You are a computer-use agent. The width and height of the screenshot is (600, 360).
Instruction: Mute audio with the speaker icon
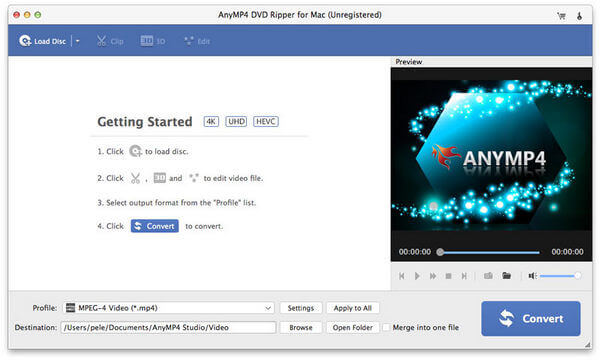click(x=532, y=276)
